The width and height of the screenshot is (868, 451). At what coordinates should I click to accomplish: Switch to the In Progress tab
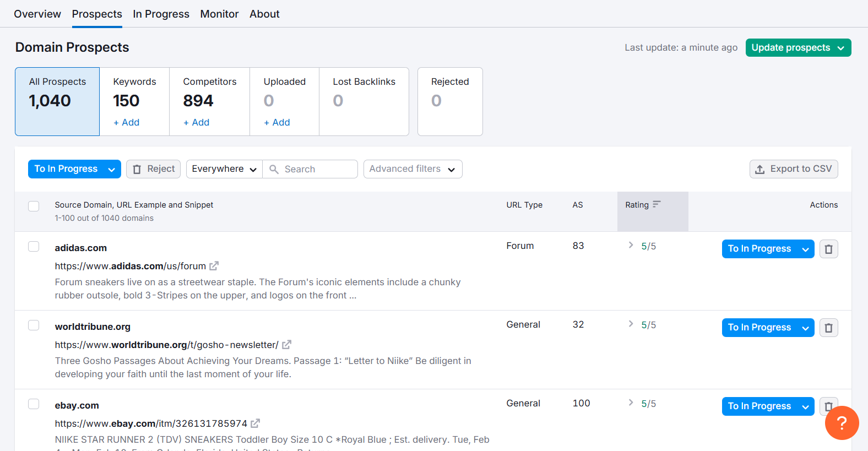(161, 14)
